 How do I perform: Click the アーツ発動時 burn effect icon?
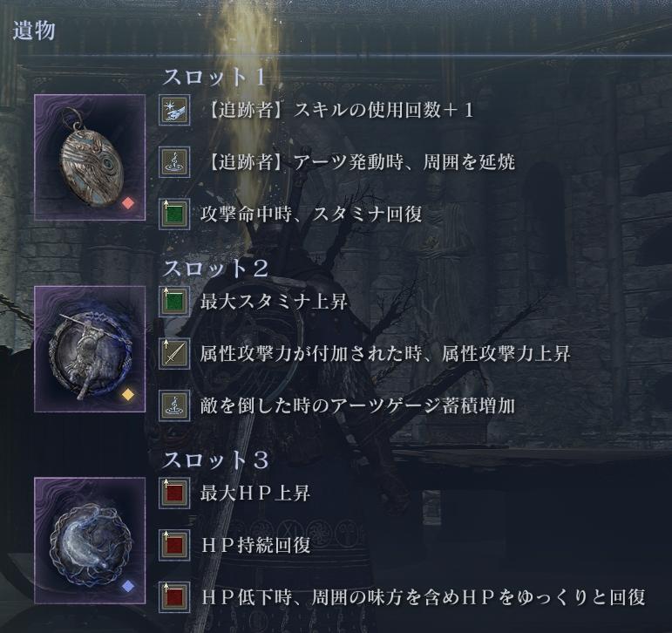click(174, 162)
